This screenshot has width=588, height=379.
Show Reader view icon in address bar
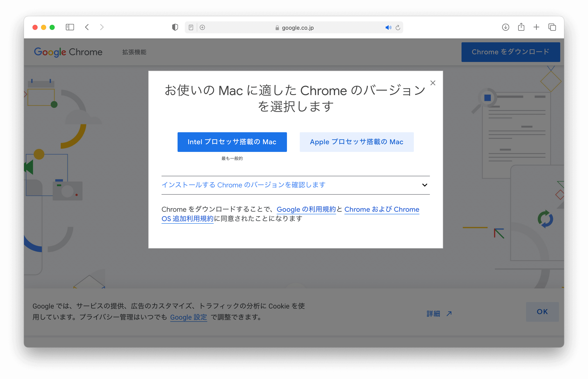click(x=191, y=27)
